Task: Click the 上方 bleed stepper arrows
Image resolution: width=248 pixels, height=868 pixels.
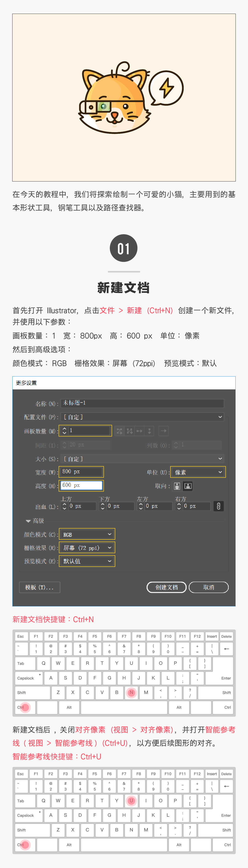Action: (x=64, y=506)
